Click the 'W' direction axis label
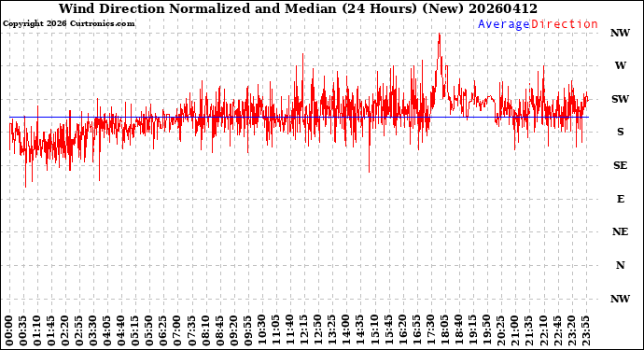Screen dimensions: 644x350 [620, 65]
